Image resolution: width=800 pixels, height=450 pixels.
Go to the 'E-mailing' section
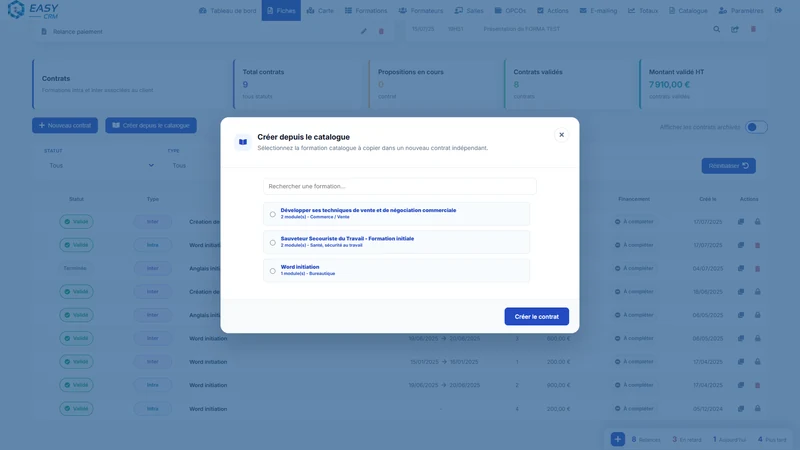[598, 10]
